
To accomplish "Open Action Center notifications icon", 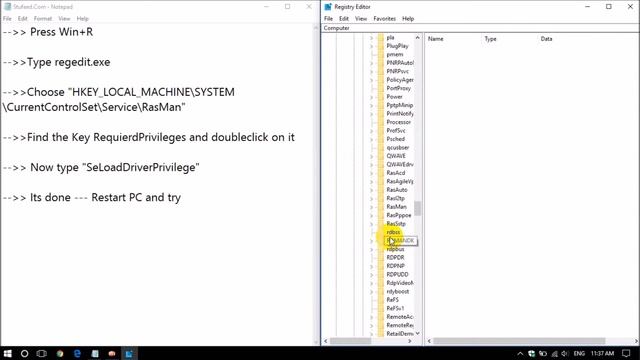I will tap(626, 353).
